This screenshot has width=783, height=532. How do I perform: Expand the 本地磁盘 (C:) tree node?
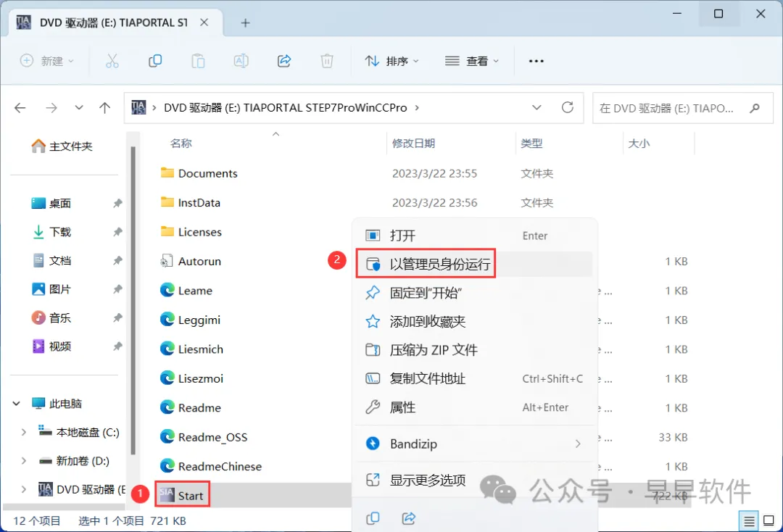23,432
